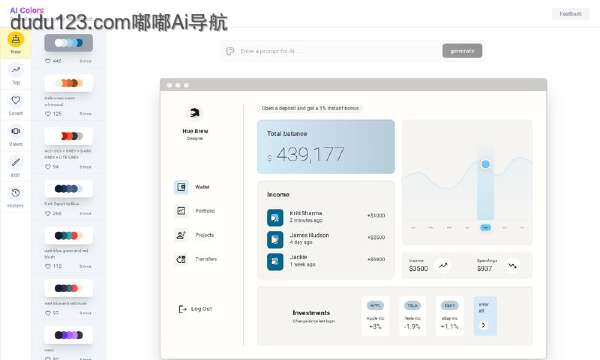Screen dimensions: 600x360
Task: Open the History clock icon in sidebar
Action: (x=16, y=193)
